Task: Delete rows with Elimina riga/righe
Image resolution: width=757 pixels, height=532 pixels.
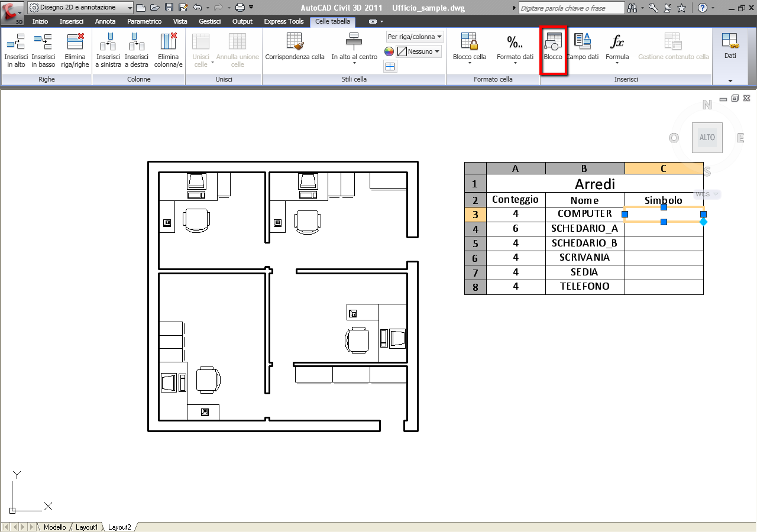Action: [75, 50]
